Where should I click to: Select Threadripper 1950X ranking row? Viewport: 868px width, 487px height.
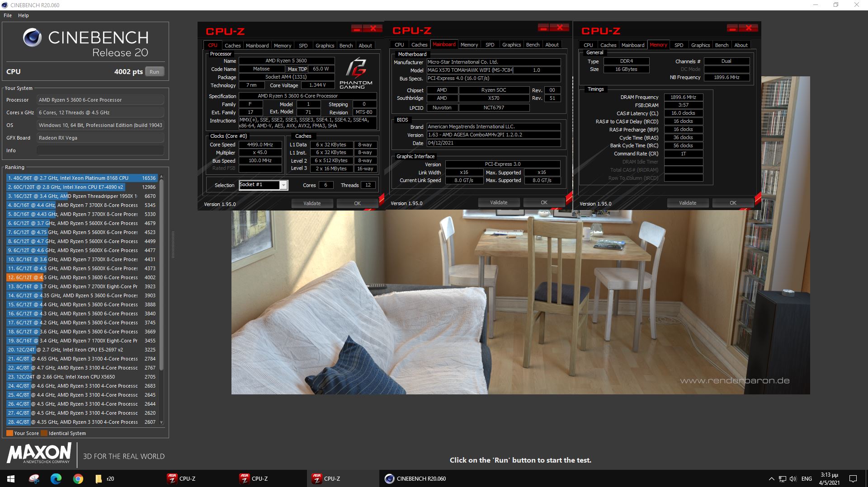click(x=81, y=196)
